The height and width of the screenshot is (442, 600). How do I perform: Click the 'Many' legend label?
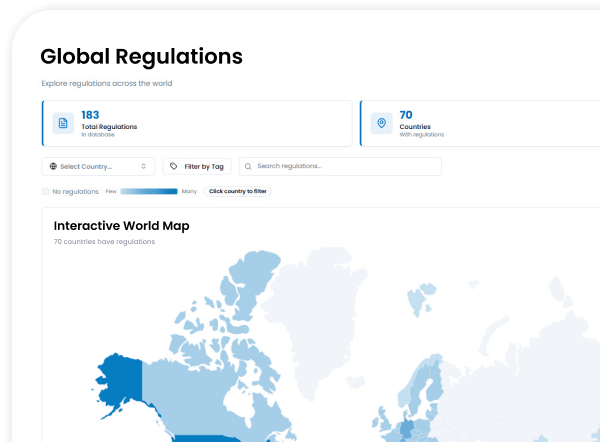click(189, 191)
